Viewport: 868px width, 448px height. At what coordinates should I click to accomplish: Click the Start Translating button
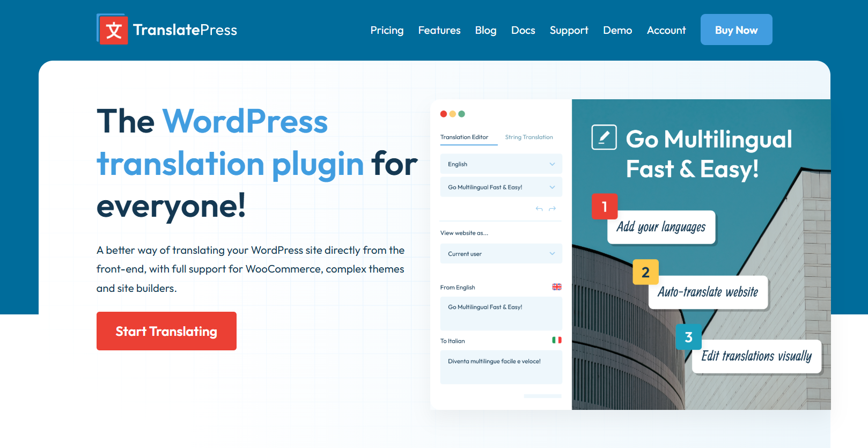[x=166, y=331]
